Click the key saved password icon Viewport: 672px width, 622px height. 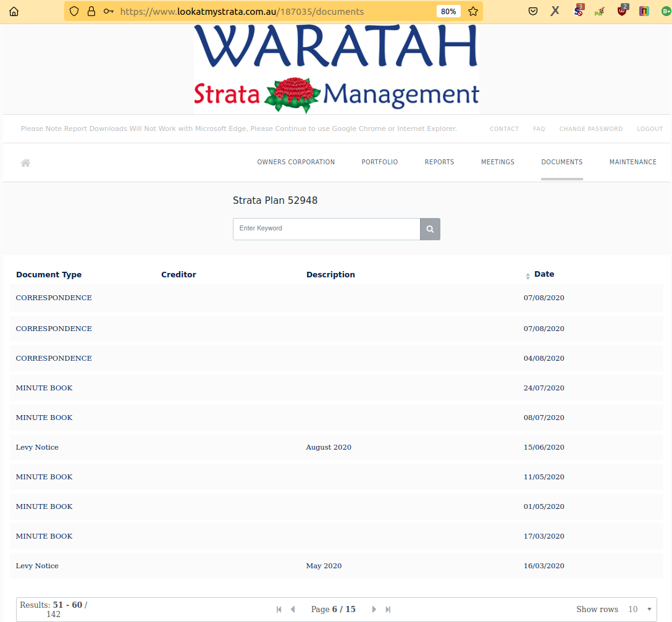109,12
